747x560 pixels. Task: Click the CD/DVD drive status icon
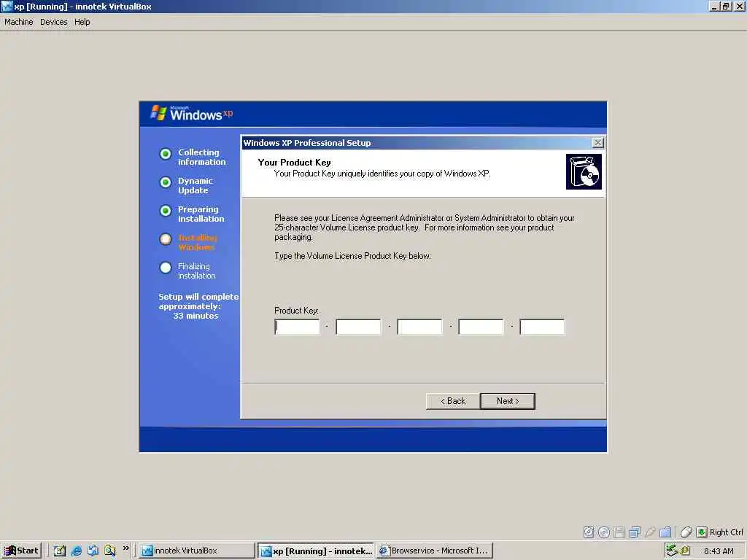tap(603, 532)
